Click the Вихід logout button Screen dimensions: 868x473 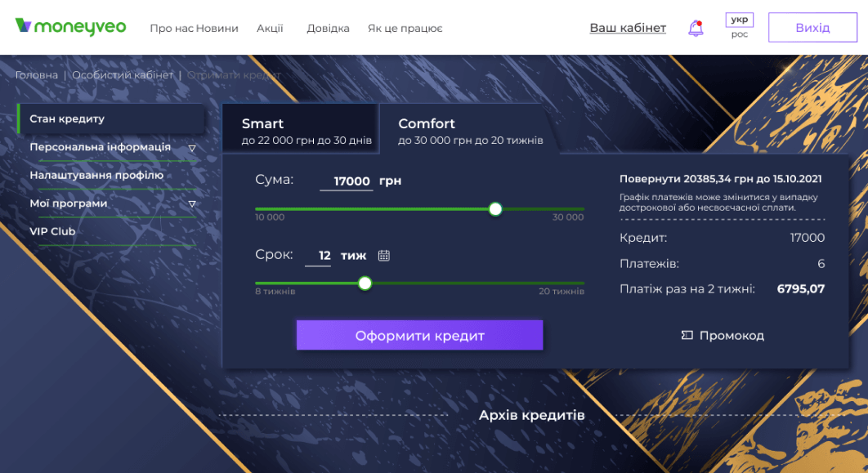point(812,28)
